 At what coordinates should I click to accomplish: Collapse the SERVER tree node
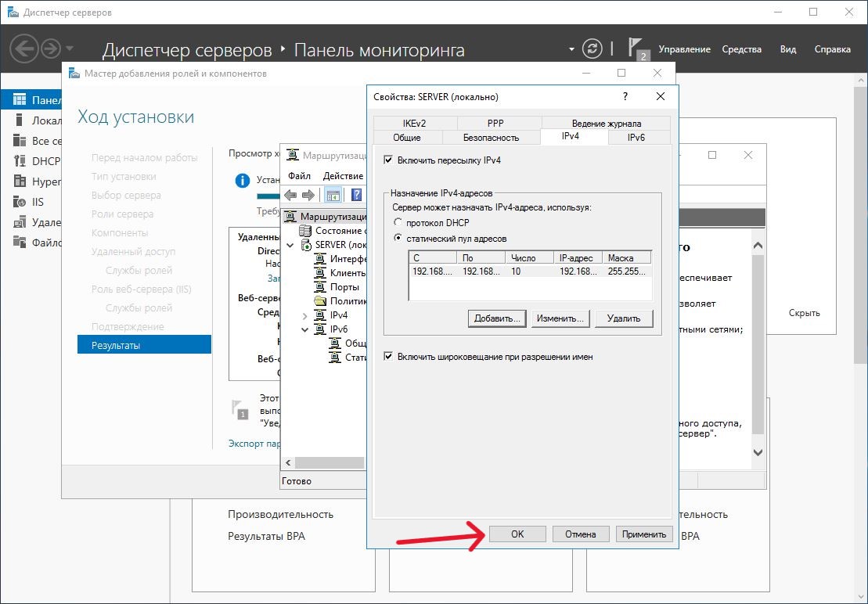coord(290,246)
